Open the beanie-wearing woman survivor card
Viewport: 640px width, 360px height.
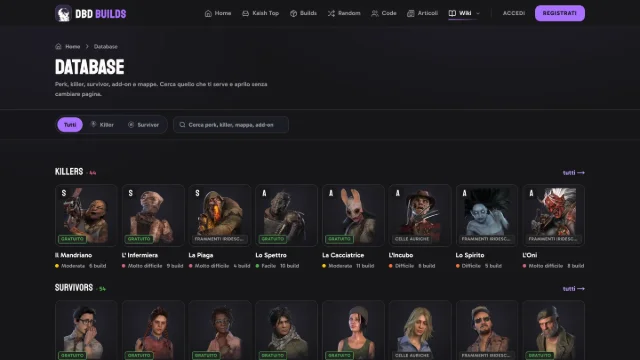(353, 330)
